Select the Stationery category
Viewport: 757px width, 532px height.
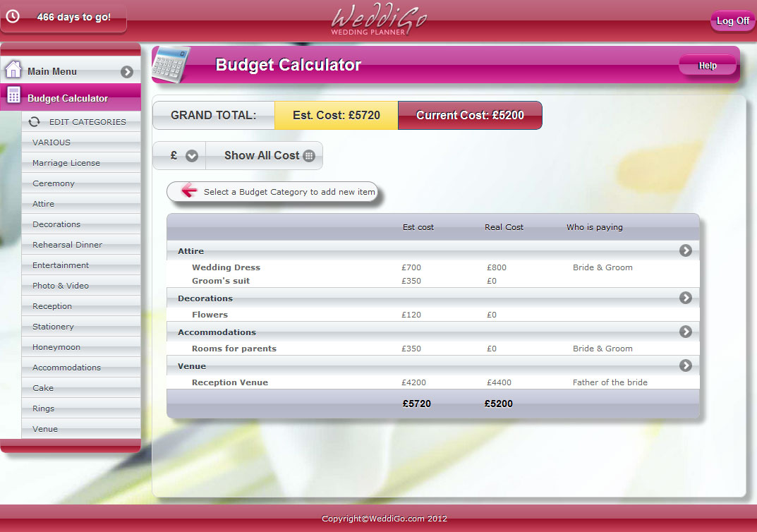click(x=81, y=327)
